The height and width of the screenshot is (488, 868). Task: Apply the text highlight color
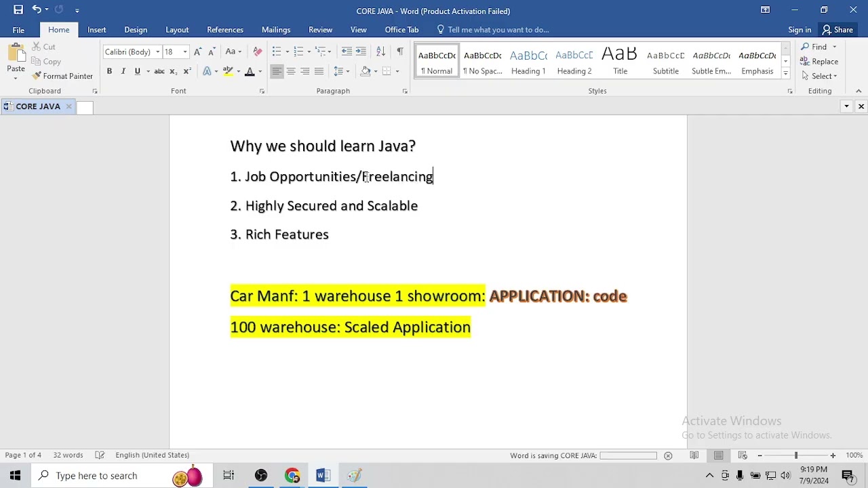point(228,71)
